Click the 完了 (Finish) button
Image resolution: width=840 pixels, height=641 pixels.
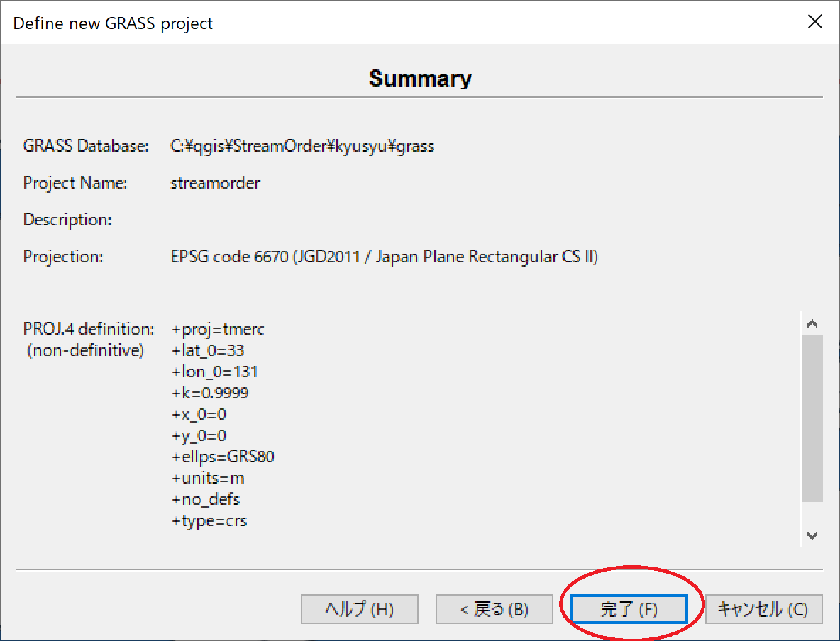click(x=629, y=608)
